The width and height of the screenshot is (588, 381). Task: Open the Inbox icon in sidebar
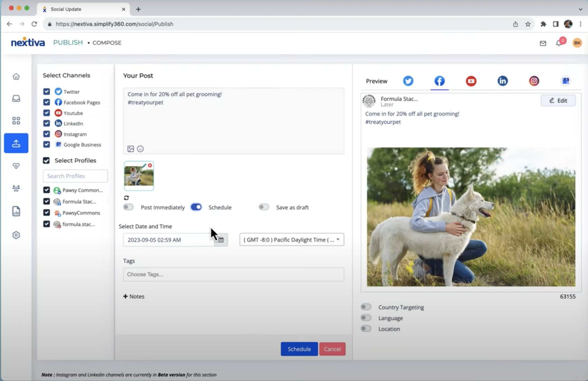tap(16, 98)
